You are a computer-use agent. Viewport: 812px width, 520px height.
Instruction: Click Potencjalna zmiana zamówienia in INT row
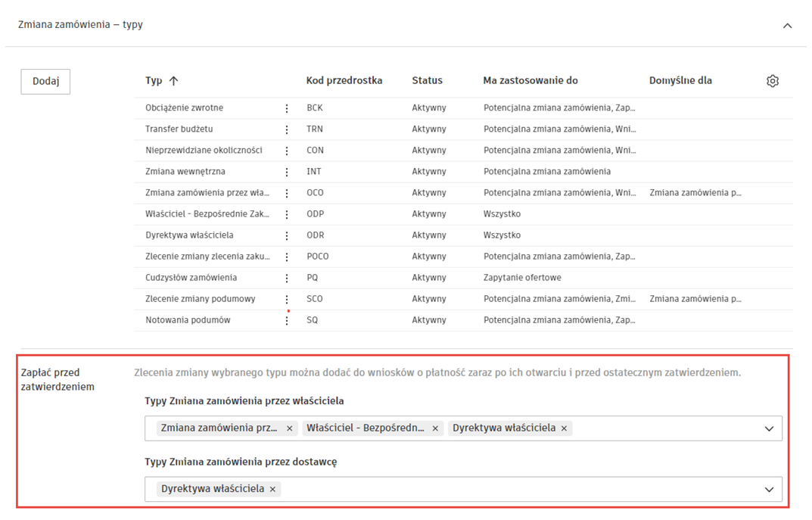tap(547, 171)
